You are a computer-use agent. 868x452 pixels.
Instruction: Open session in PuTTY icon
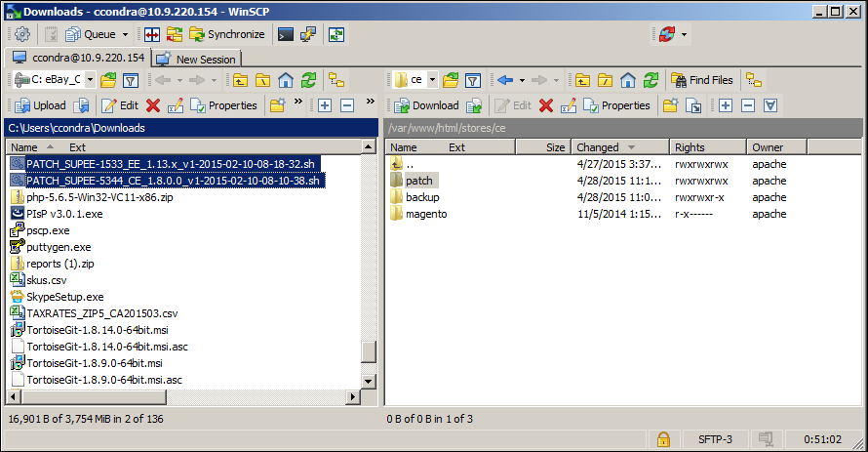(308, 34)
